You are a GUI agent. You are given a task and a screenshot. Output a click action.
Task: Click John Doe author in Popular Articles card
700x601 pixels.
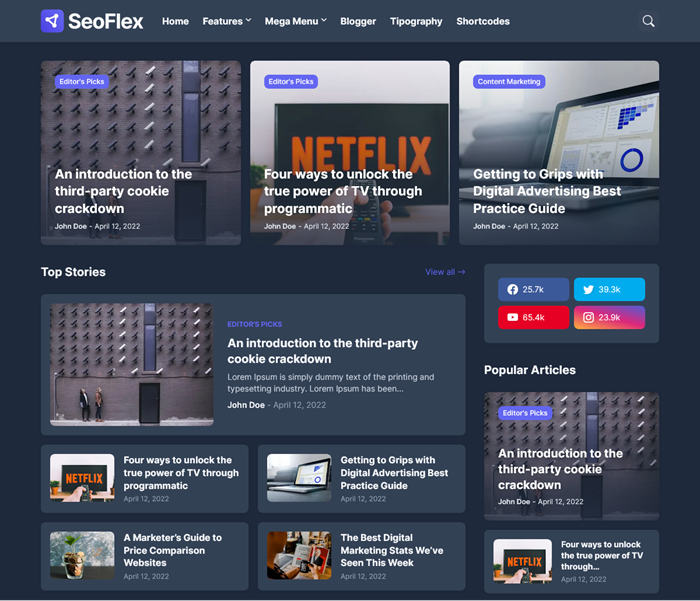514,502
